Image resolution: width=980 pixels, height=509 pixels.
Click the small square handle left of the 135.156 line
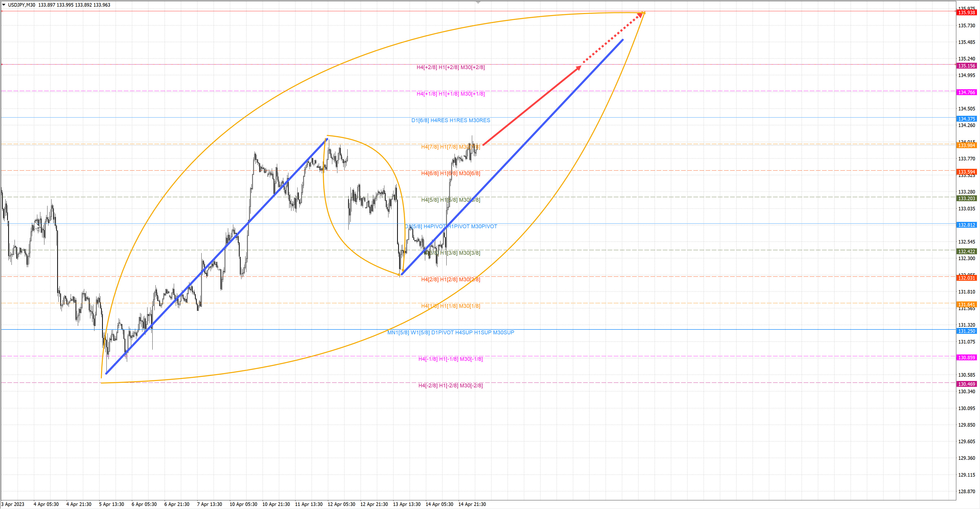(2, 64)
